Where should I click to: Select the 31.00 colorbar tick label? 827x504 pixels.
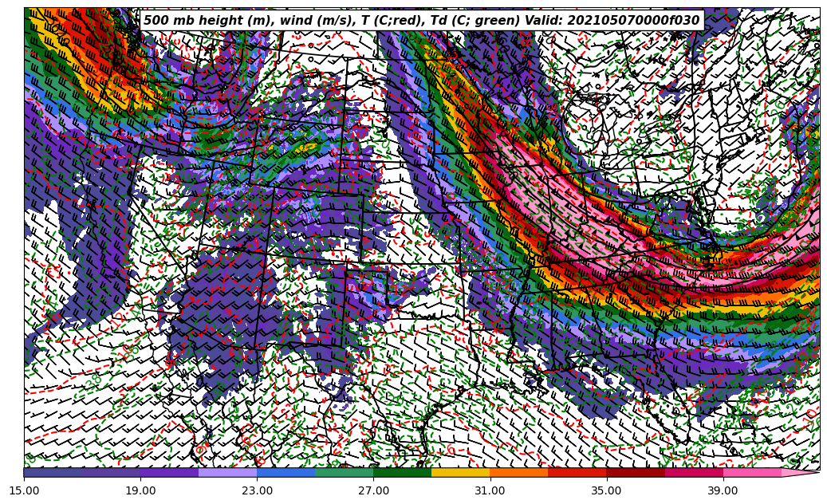click(x=490, y=490)
